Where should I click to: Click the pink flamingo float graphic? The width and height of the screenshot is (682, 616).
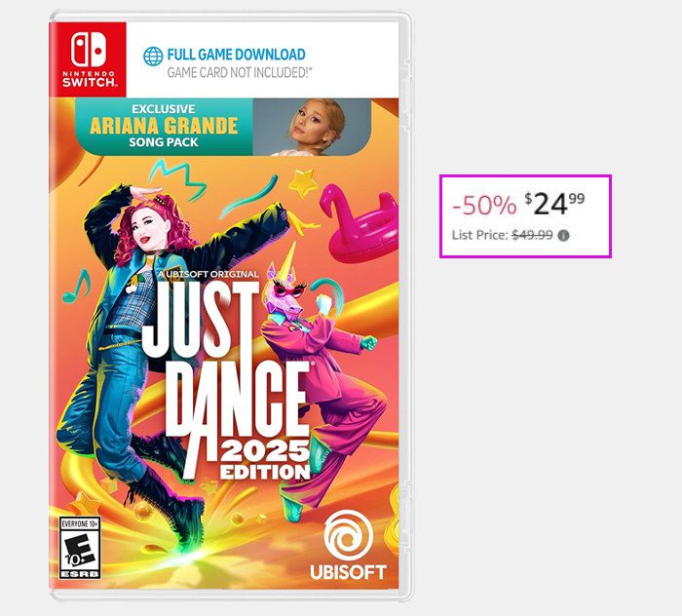(359, 221)
